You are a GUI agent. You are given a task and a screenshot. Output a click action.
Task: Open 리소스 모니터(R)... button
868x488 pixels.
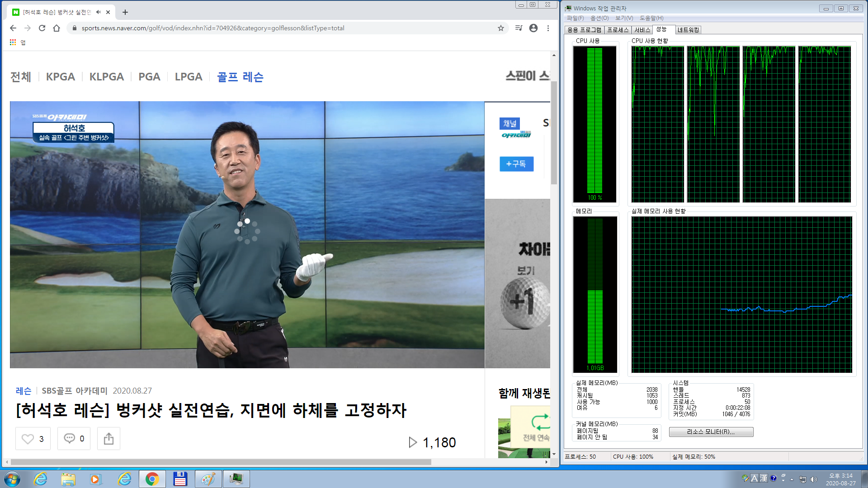(711, 432)
